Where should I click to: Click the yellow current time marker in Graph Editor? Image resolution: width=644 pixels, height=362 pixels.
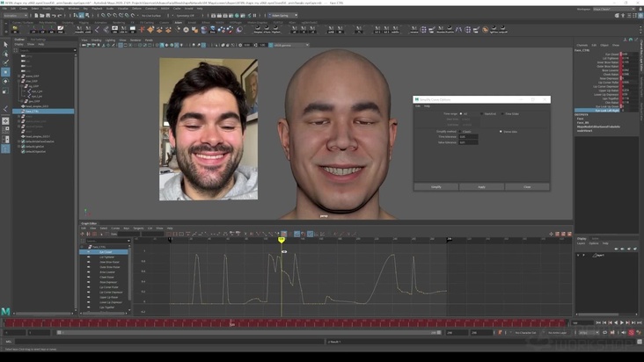pyautogui.click(x=281, y=240)
